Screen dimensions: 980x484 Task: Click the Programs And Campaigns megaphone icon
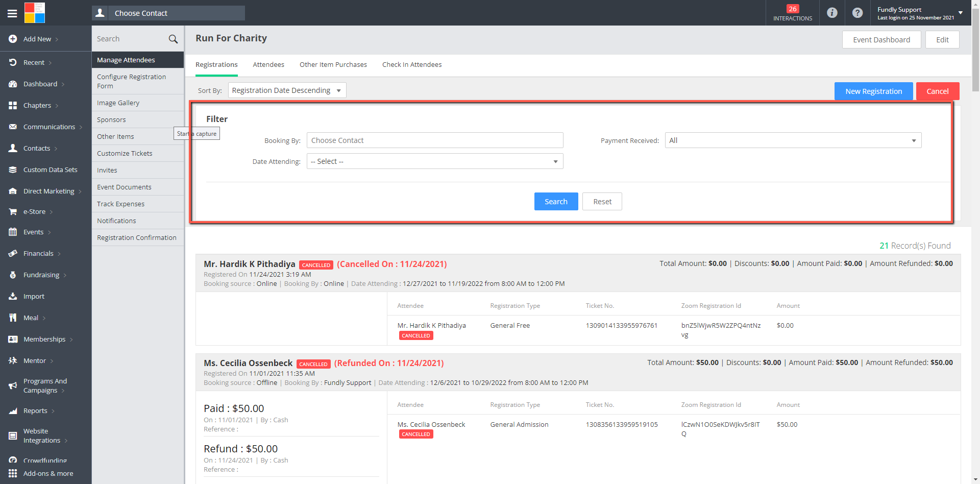coord(13,385)
